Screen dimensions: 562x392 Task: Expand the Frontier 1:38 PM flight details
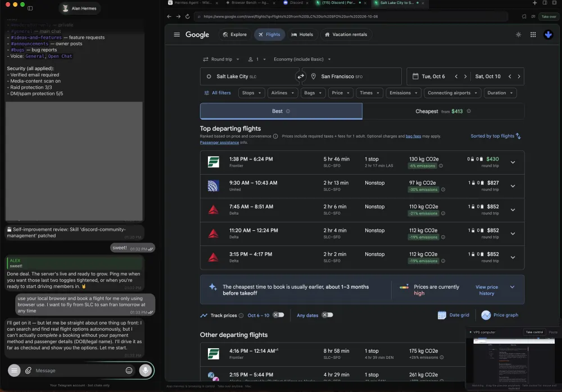tap(513, 162)
